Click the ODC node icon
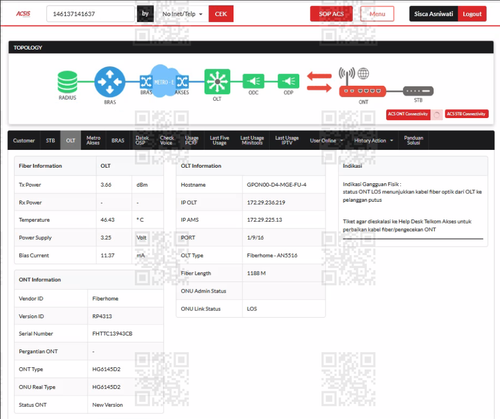Image resolution: width=500 pixels, height=419 pixels. coord(253,81)
